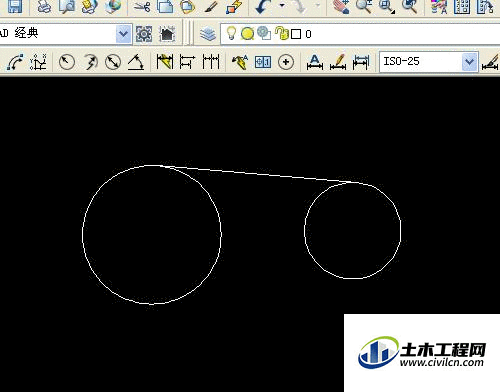This screenshot has height=392, width=500.
Task: Click layer 0 color swatch square
Action: 296,34
